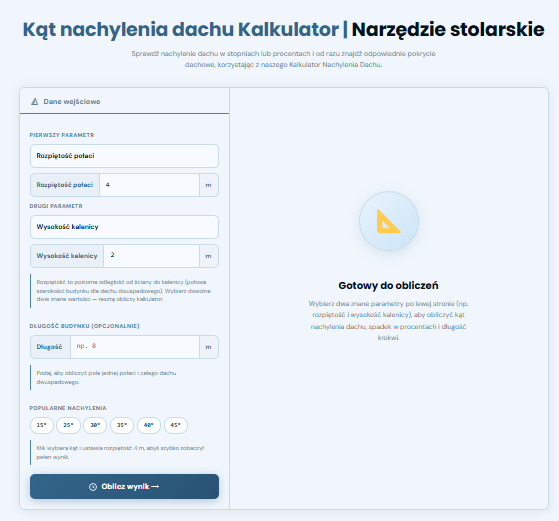Click the Kąt nachylenia dachu Kalkulator title
This screenshot has width=559, height=521.
pos(181,29)
